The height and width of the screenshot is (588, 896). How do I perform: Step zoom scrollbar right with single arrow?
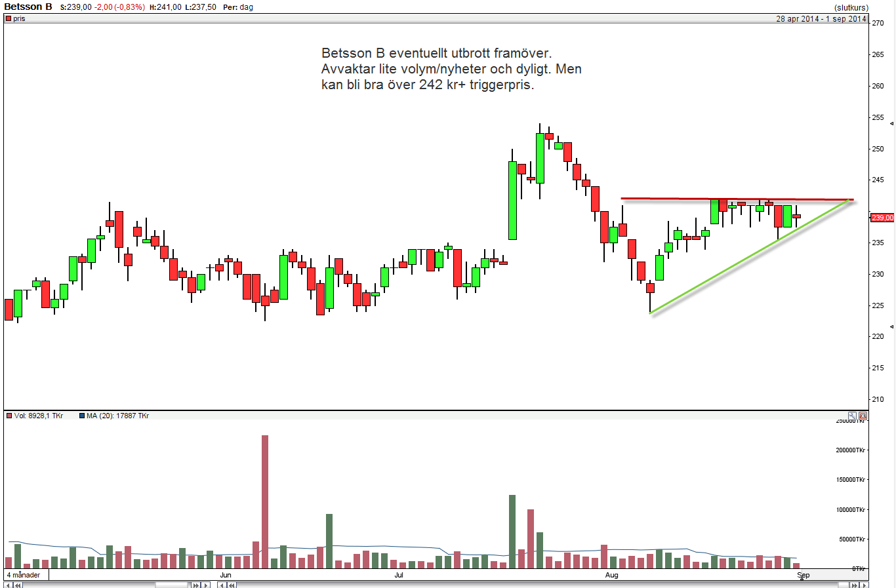tap(205, 585)
